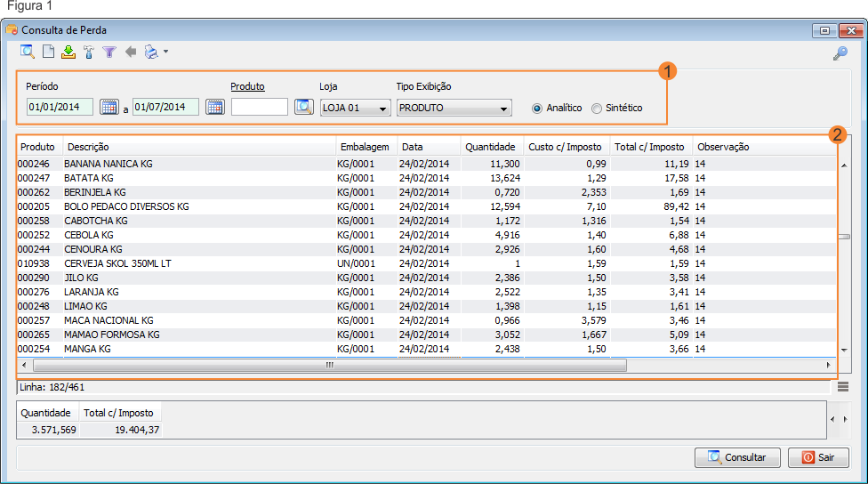This screenshot has width=868, height=484.
Task: Click the grid options icon beside Linha status
Action: coord(843,387)
